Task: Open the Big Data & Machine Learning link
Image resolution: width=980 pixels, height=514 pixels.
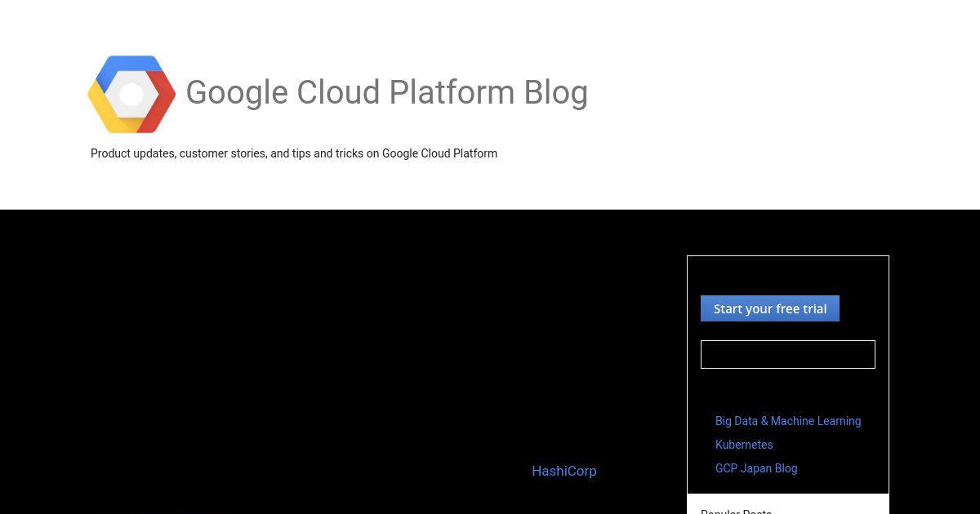Action: tap(788, 421)
